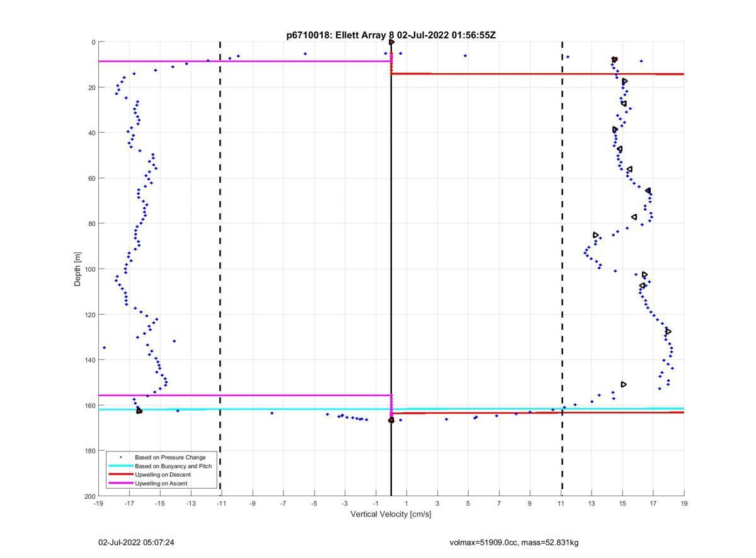756x558 pixels.
Task: Click the red-filled triangle marker near depth 8
Action: (x=614, y=59)
